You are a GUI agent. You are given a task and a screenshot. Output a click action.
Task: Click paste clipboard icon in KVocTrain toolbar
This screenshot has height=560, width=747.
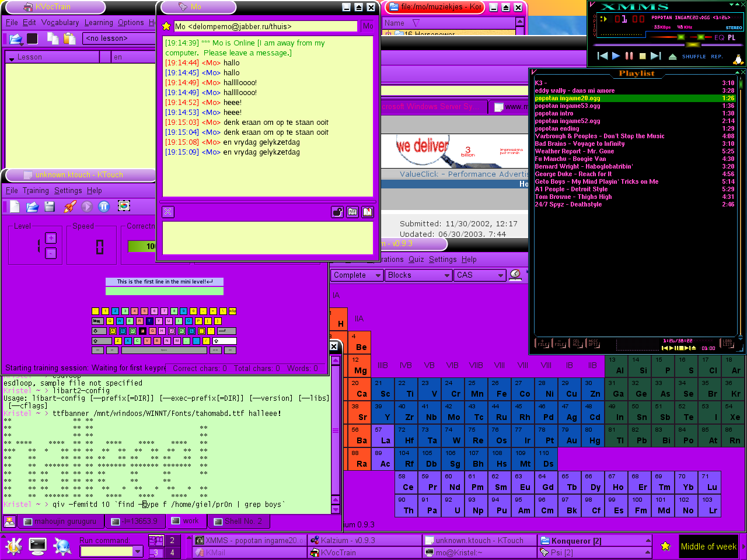70,38
